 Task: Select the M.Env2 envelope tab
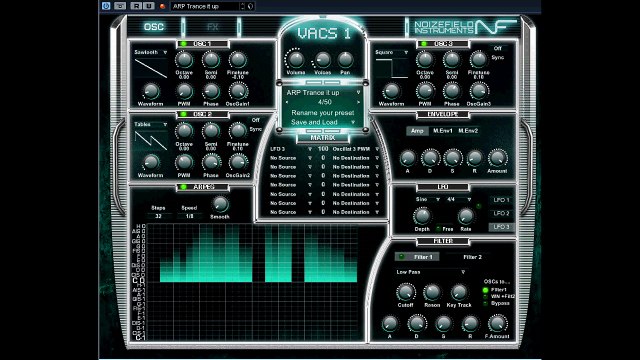[x=468, y=131]
